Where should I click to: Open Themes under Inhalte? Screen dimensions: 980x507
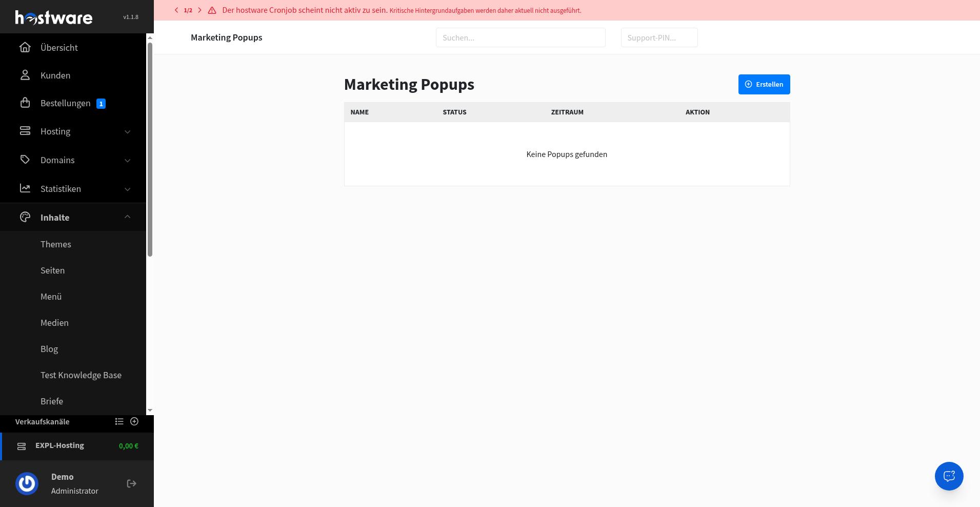pyautogui.click(x=56, y=244)
